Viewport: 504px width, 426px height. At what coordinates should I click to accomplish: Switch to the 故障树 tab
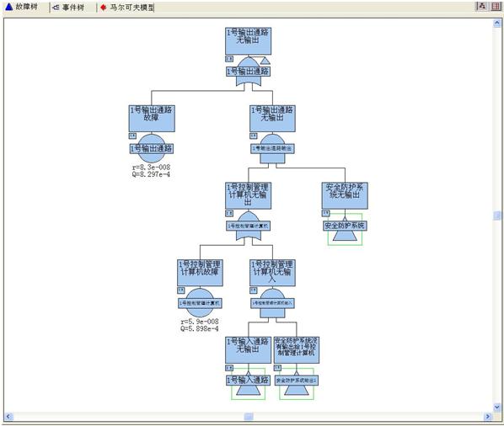(x=22, y=7)
